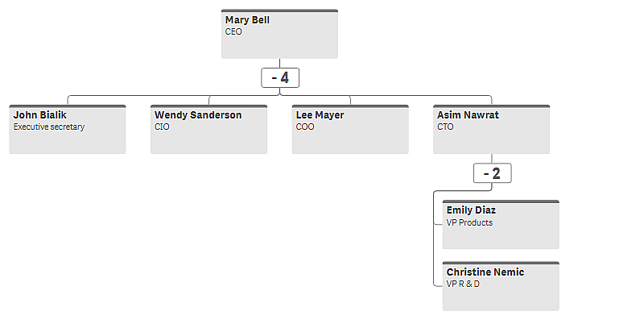Click the VP R & D title text
The image size is (644, 332).
click(463, 284)
